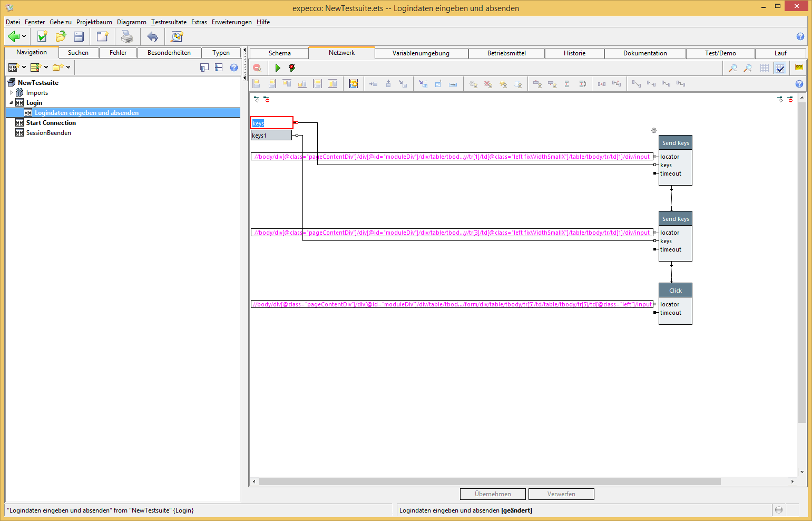Switch to the Variablenumgebung tab
This screenshot has height=521, width=812.
coord(420,53)
